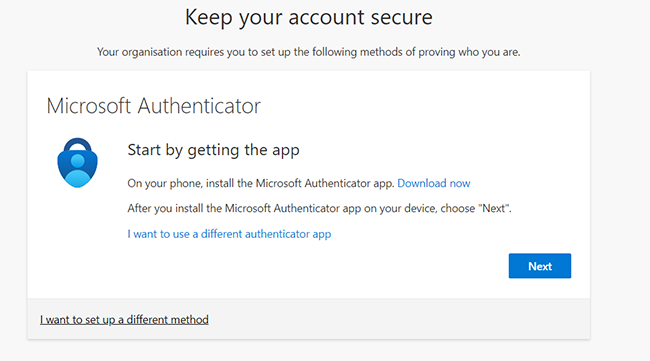Viewport: 650px width, 361px height.
Task: Click the Keep your account secure heading
Action: pyautogui.click(x=308, y=17)
